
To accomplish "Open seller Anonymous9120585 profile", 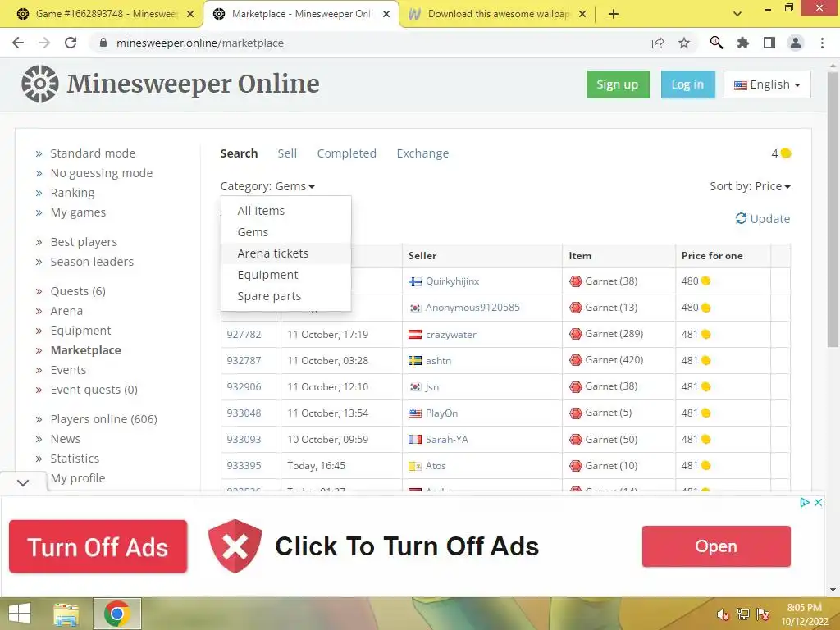I will coord(472,308).
